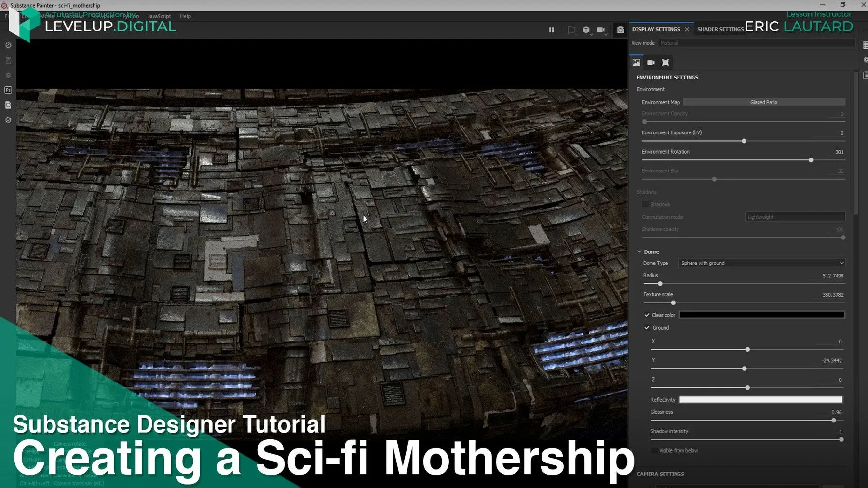Click the Texture scale value 380.3782
The image size is (868, 488).
click(x=833, y=295)
